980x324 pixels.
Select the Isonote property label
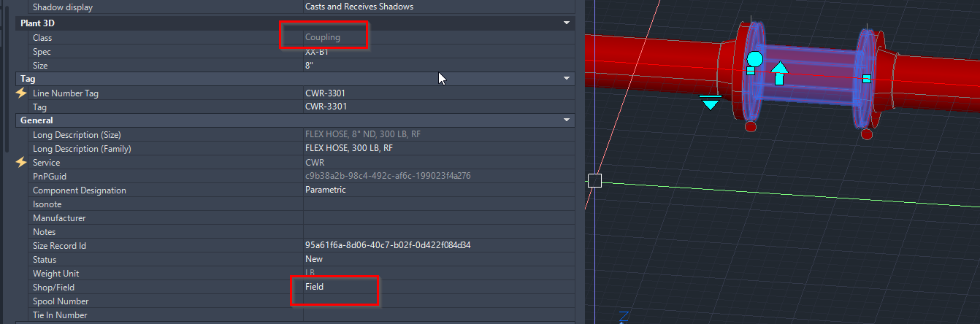[x=47, y=204]
